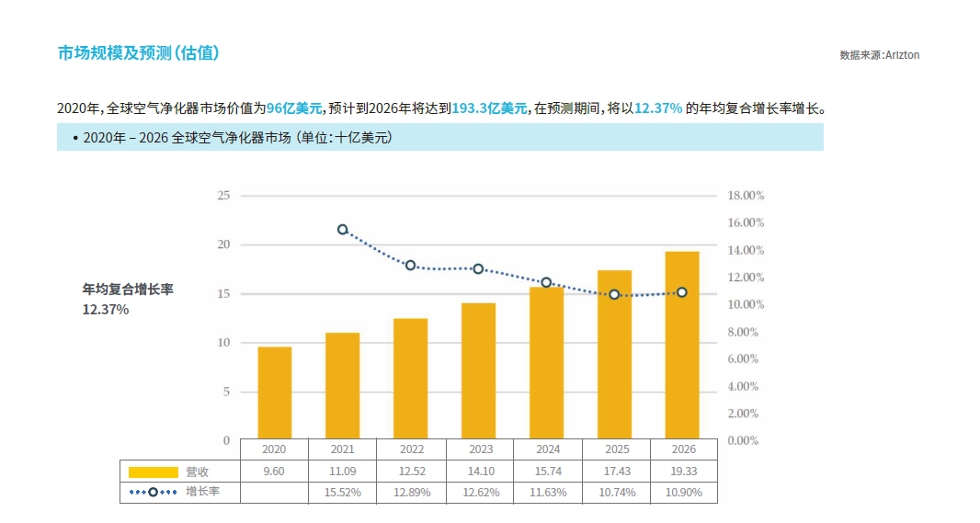Click the yellow 营收 legend swatch

coord(153,472)
